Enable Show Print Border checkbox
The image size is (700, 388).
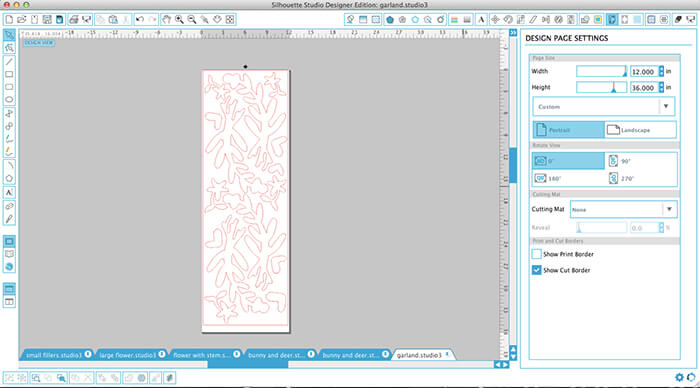pyautogui.click(x=537, y=254)
